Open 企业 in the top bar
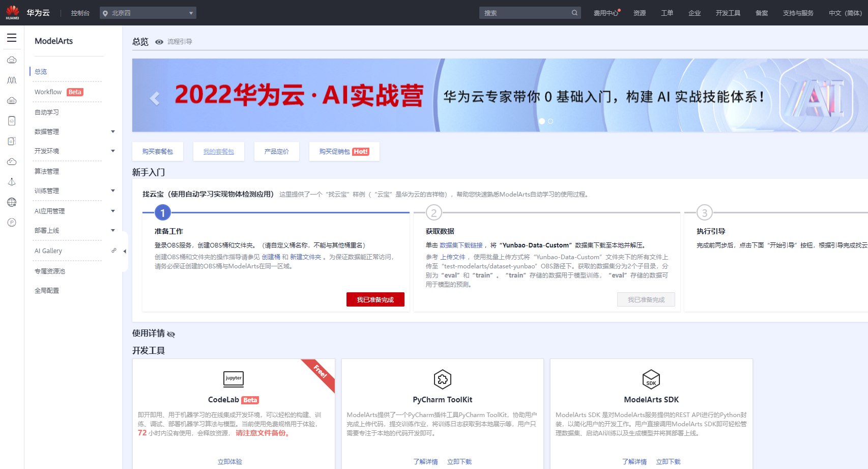Image resolution: width=868 pixels, height=469 pixels. click(x=695, y=13)
